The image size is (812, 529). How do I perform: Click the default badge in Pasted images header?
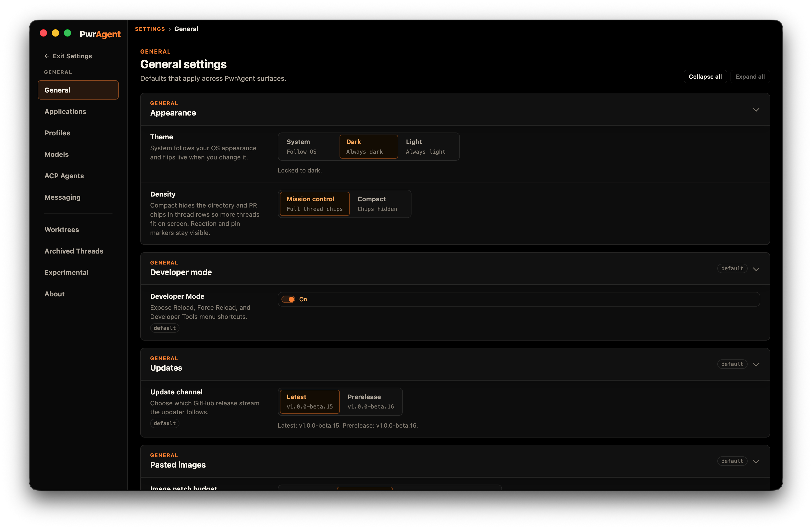[732, 461]
